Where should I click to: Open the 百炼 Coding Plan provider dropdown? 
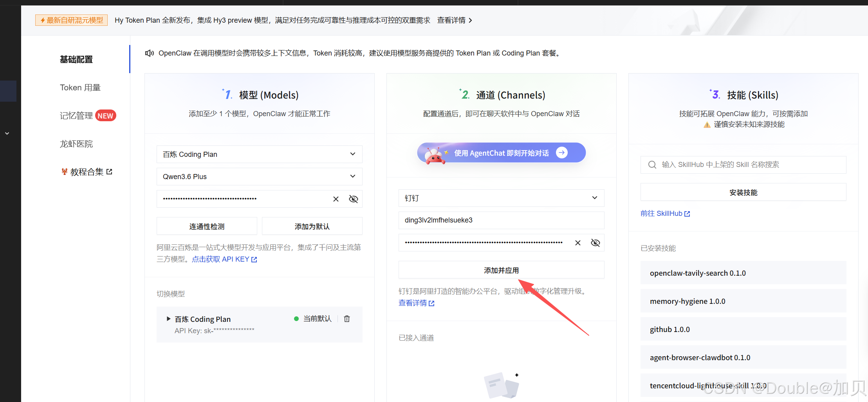[259, 154]
